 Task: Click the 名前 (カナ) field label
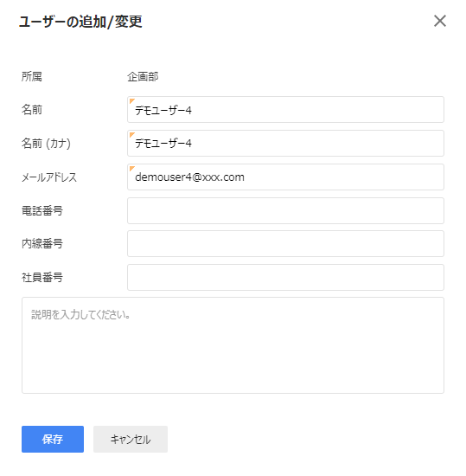click(x=46, y=144)
